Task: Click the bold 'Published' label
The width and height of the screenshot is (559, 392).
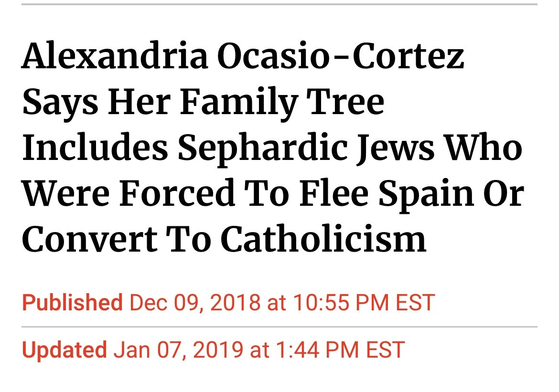Action: coord(72,303)
